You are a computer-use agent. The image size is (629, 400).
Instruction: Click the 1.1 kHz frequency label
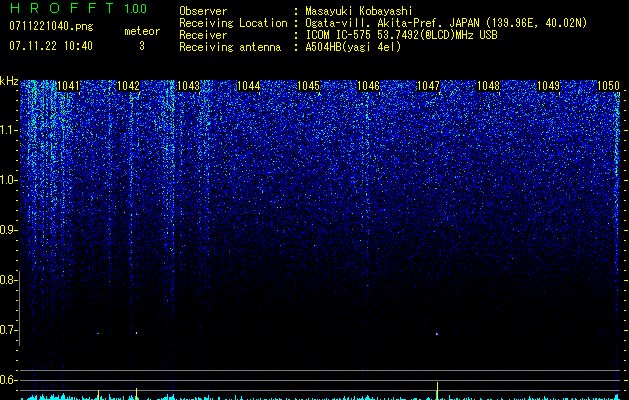tap(8, 130)
